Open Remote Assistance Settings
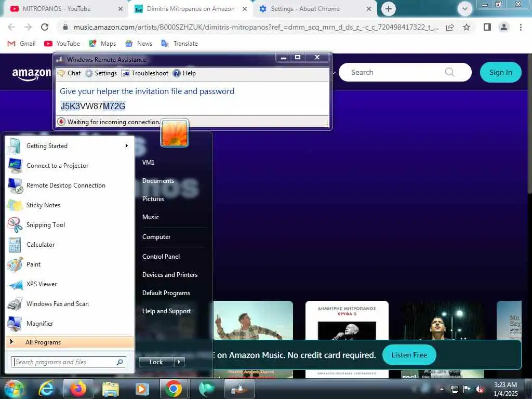The width and height of the screenshot is (532, 399). click(x=101, y=73)
